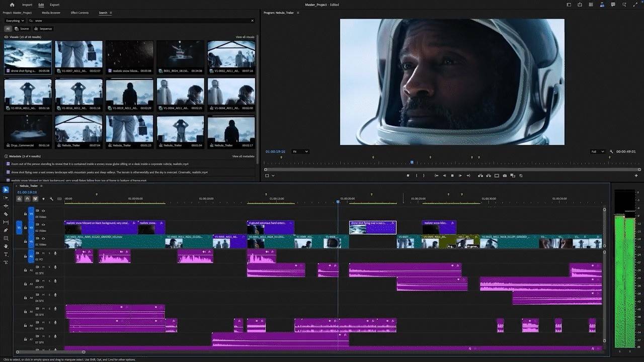Open the Export workspace tab
The width and height of the screenshot is (644, 362).
point(54,5)
